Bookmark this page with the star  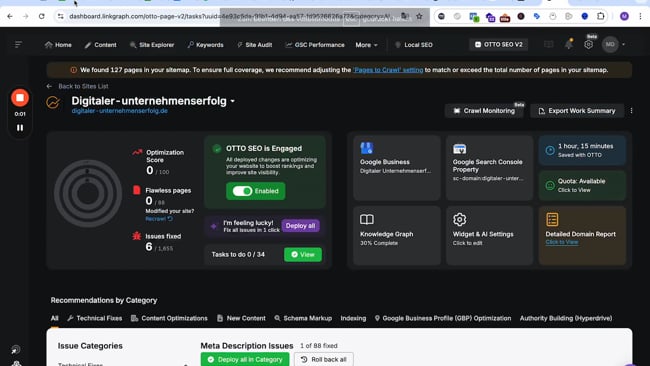(x=419, y=16)
